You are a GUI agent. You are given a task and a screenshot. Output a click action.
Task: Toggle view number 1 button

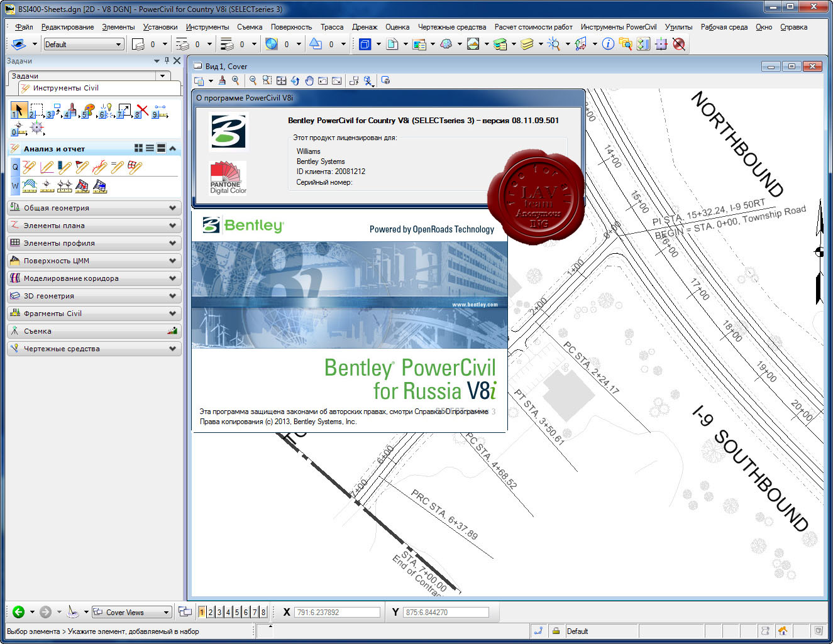pos(202,612)
